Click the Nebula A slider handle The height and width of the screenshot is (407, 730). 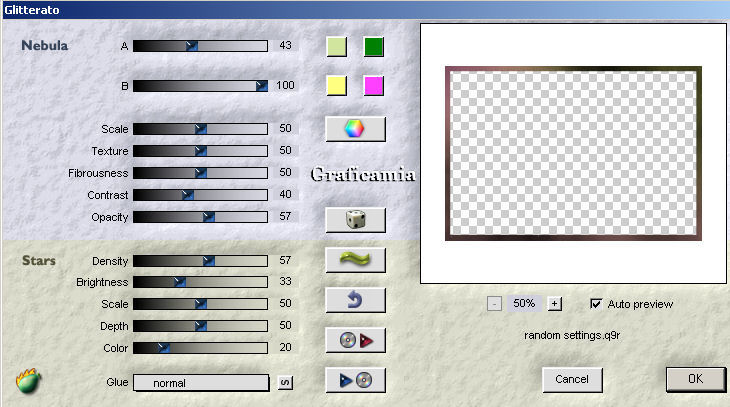pyautogui.click(x=191, y=46)
